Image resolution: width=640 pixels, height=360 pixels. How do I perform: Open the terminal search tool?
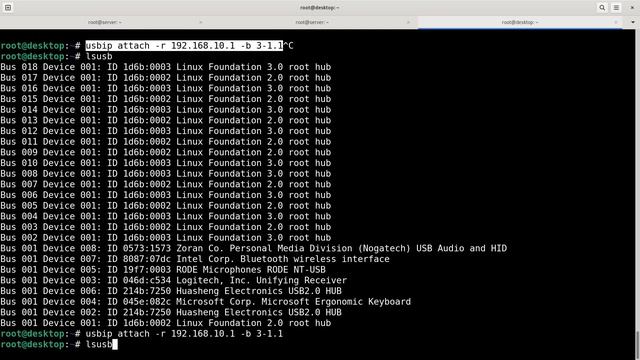pos(602,7)
